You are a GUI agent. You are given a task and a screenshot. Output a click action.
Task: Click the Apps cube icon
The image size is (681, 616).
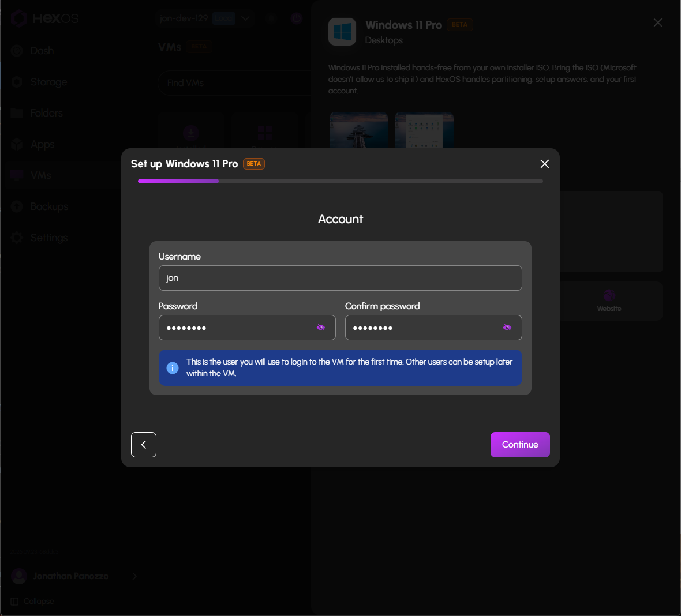17,144
